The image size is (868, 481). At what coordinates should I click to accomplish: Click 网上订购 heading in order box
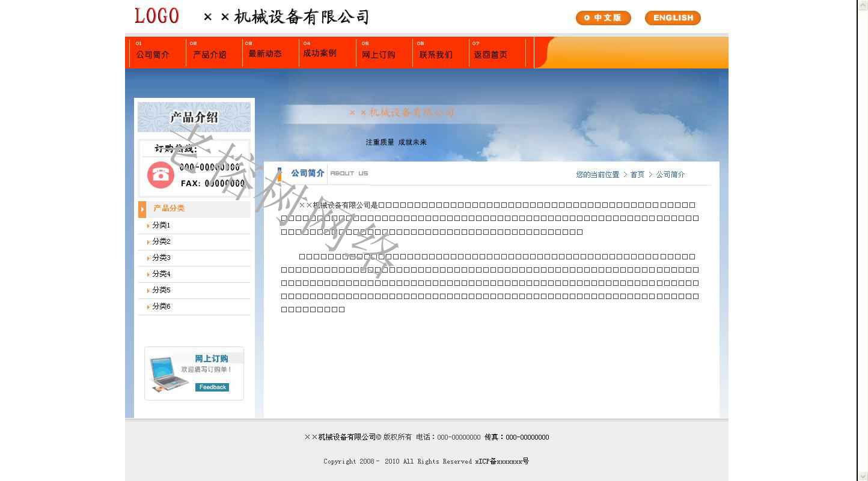[x=212, y=358]
